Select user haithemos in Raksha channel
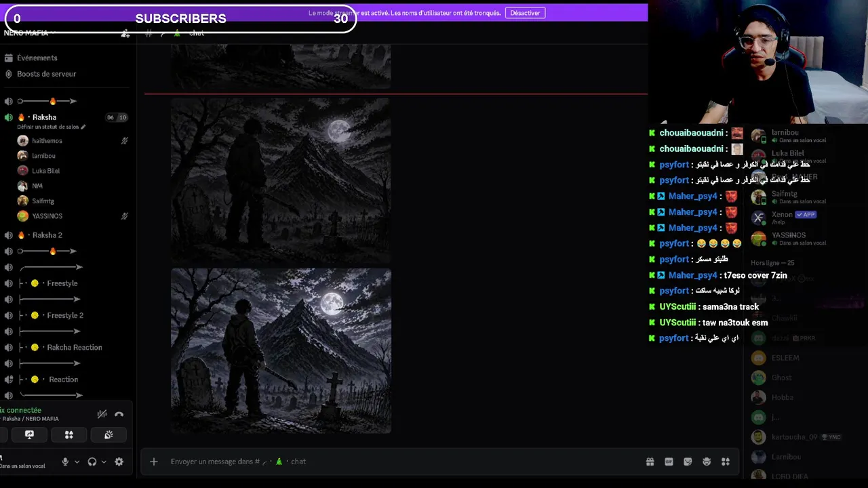The width and height of the screenshot is (868, 488). click(47, 141)
